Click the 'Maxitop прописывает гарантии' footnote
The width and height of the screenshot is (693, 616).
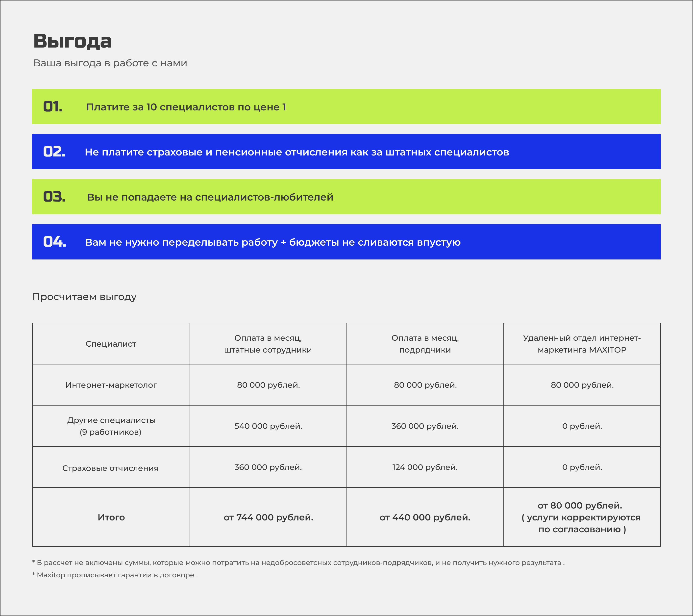point(115,575)
